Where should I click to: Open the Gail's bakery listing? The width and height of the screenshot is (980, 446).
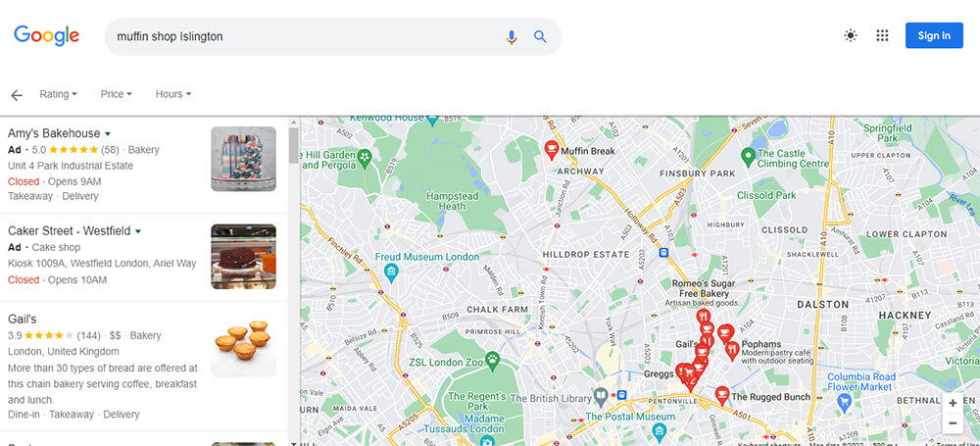pyautogui.click(x=22, y=319)
